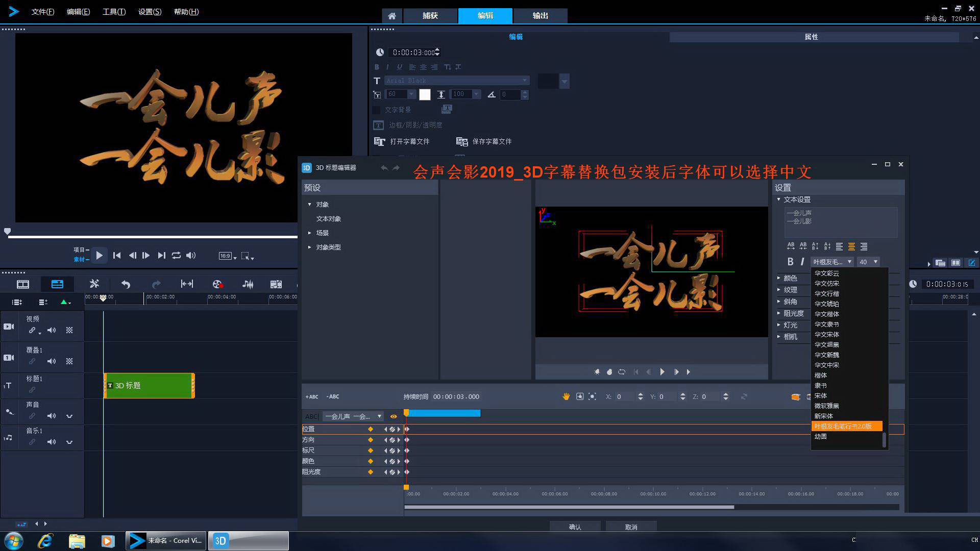This screenshot has height=551, width=980.
Task: Go to the home tab icon
Action: [x=391, y=16]
